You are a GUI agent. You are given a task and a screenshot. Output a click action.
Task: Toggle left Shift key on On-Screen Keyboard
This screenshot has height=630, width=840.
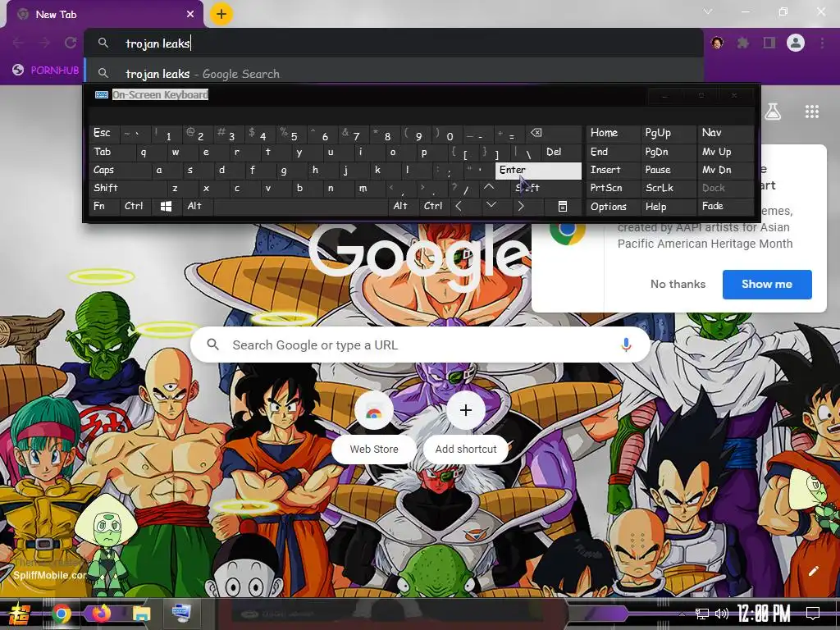(x=129, y=188)
